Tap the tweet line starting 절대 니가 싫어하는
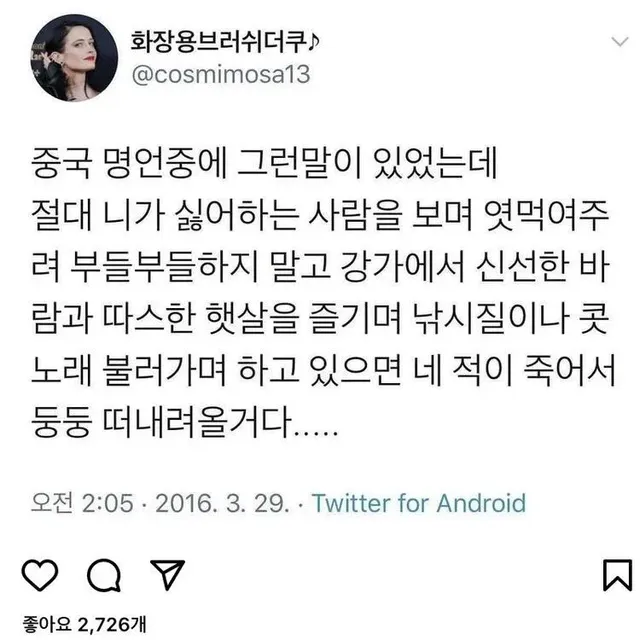 [x=320, y=215]
